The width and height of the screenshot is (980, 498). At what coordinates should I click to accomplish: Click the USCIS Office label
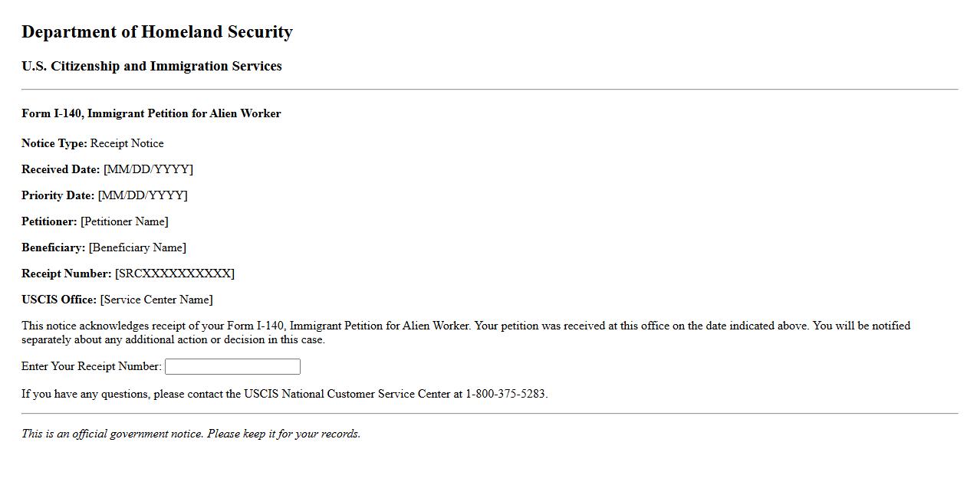tap(59, 300)
